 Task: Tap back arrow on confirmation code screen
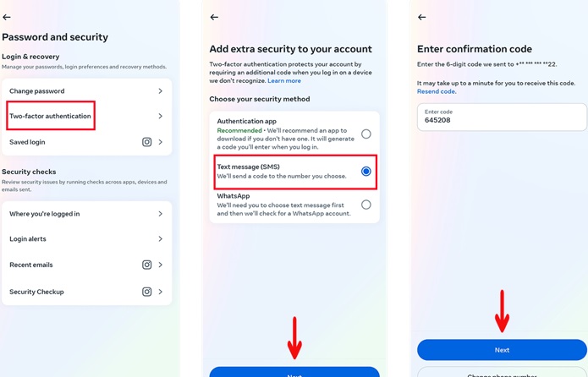[421, 17]
